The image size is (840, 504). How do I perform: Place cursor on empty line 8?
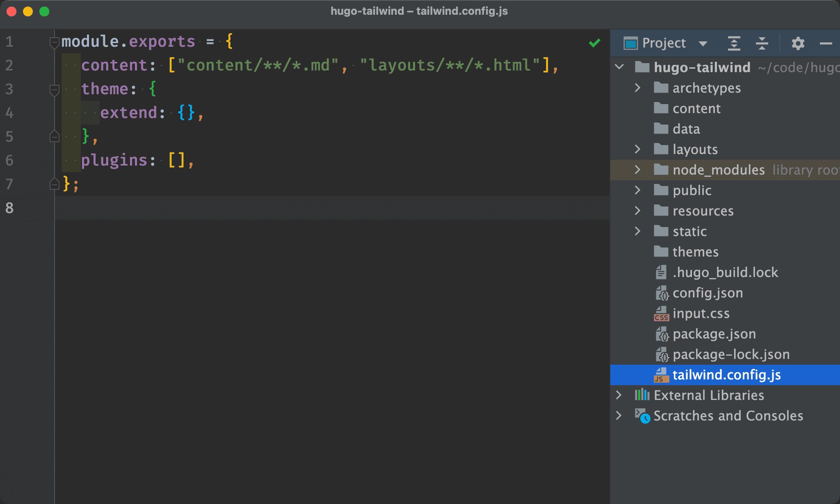[x=332, y=208]
